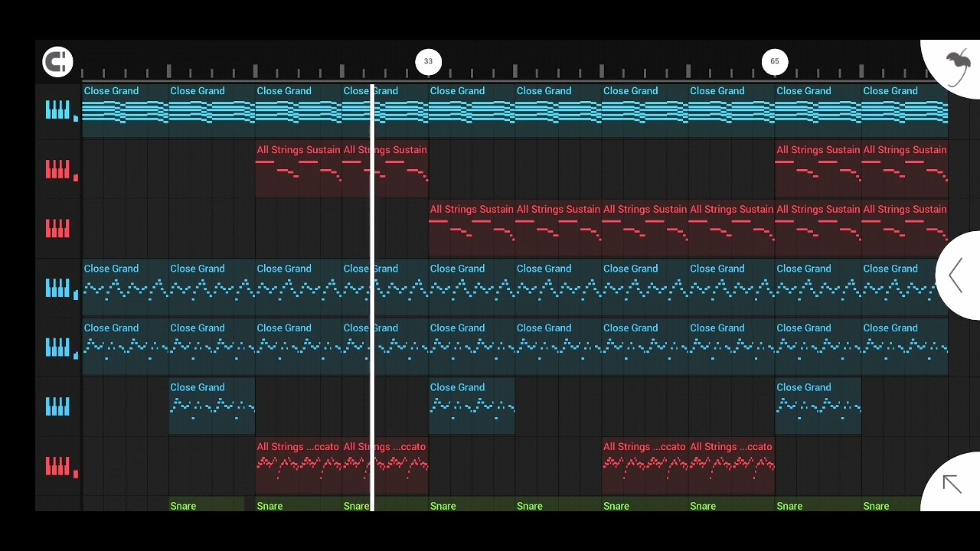This screenshot has height=551, width=980.
Task: Tap the diagonal arrow corner button
Action: coord(952,484)
